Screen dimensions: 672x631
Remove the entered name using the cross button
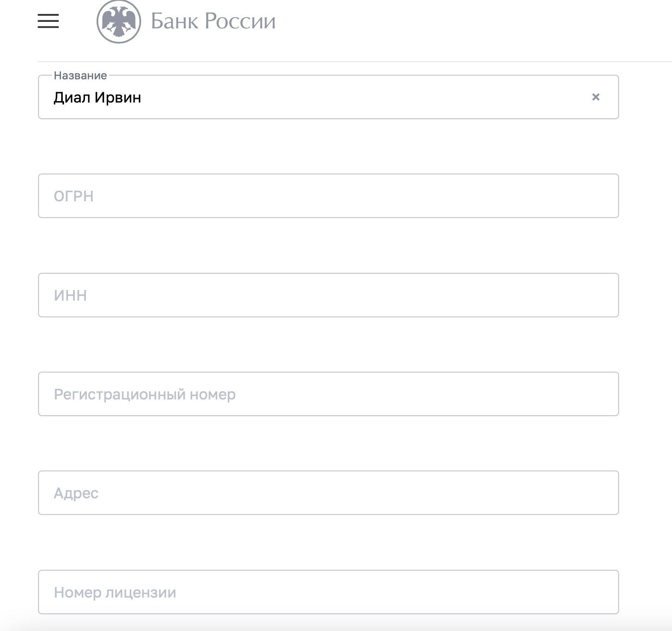tap(596, 97)
